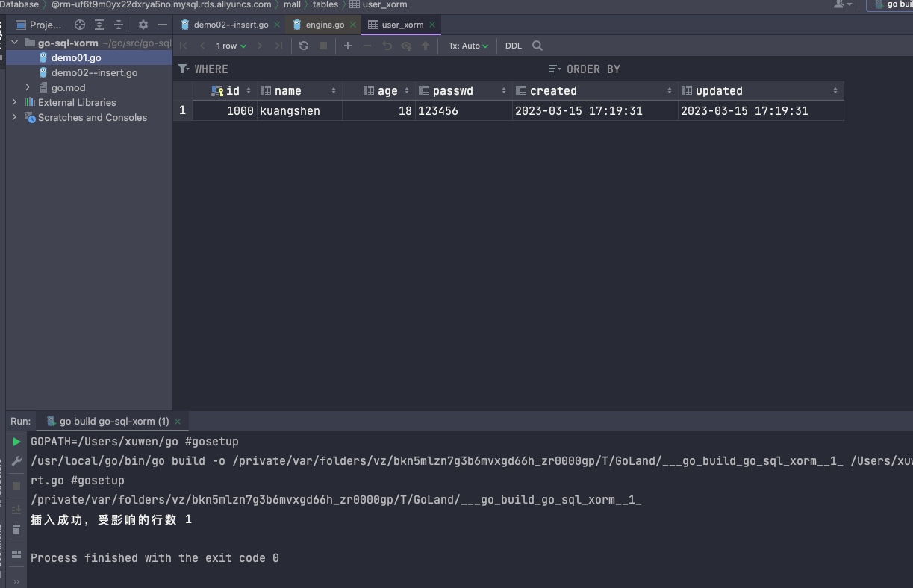
Task: Switch to engine.go editor tab
Action: 325,25
